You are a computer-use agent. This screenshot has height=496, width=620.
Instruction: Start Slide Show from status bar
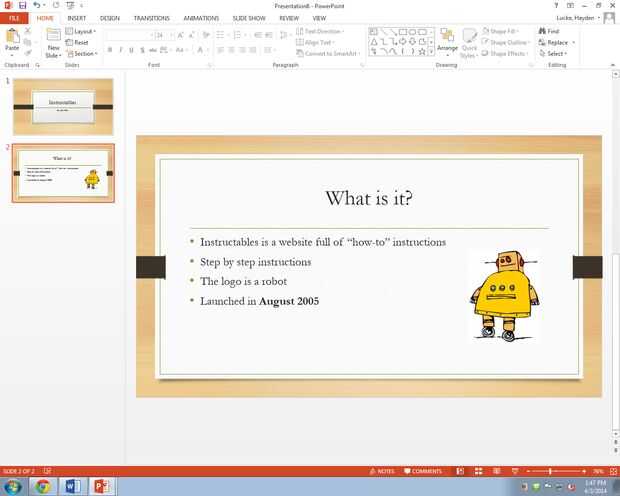515,471
